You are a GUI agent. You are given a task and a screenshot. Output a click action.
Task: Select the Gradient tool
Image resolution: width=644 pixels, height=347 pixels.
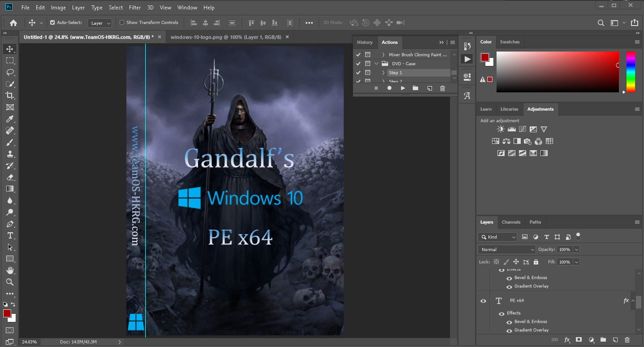(x=10, y=189)
